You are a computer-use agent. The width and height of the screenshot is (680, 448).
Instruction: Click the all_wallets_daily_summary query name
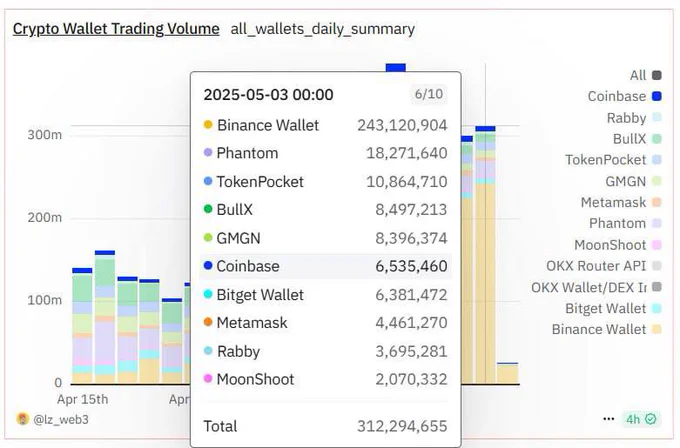[323, 29]
